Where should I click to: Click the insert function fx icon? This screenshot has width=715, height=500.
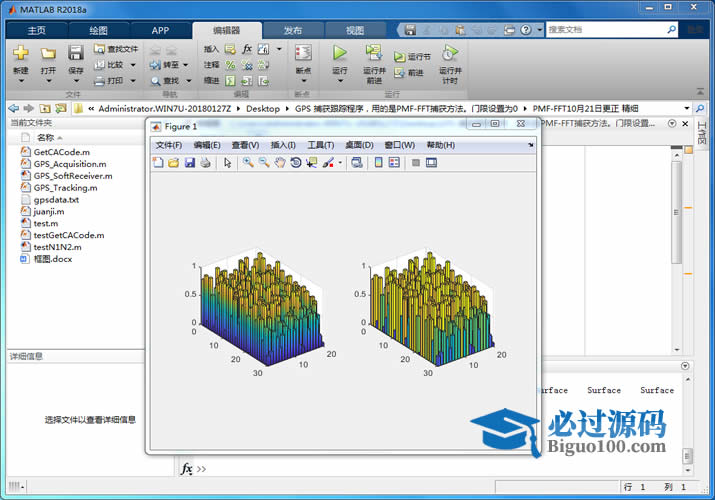click(x=247, y=49)
